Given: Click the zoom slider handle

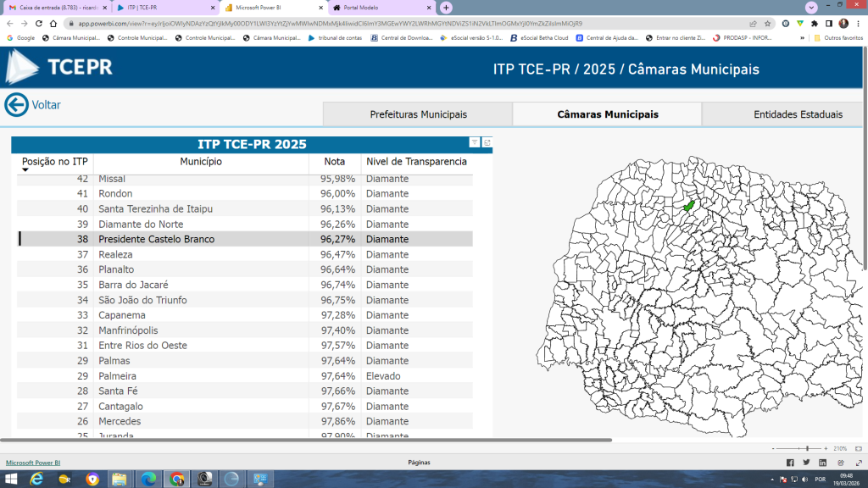Looking at the screenshot, I should (808, 448).
